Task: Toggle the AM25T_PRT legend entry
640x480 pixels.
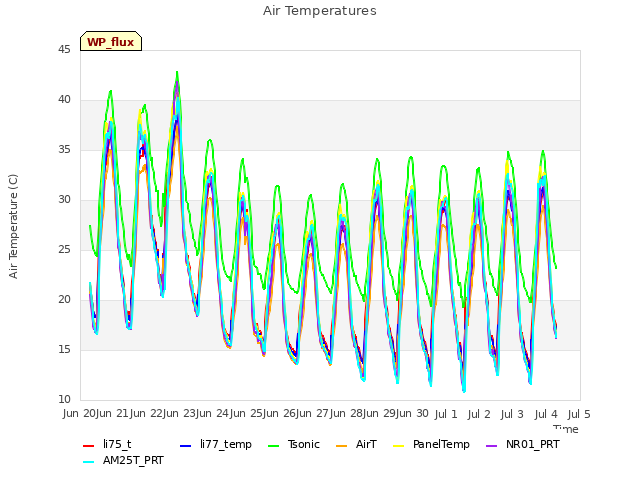Action: (x=123, y=460)
